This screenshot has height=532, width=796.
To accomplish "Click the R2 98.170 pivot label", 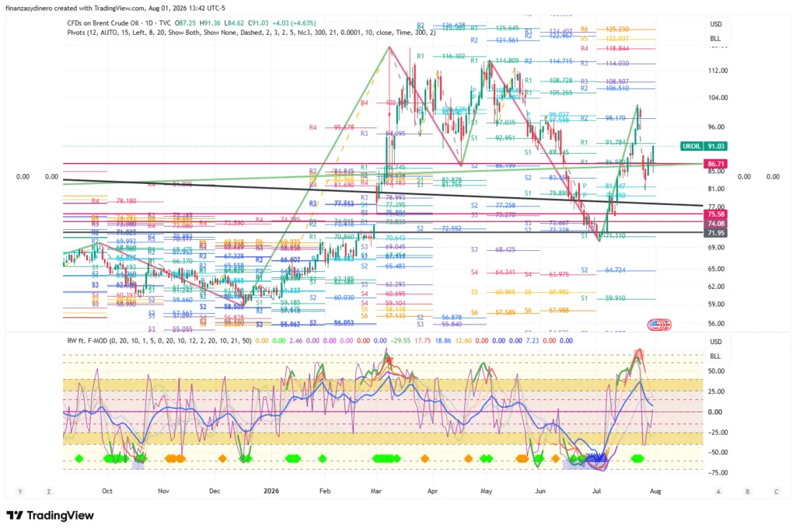I will pos(603,118).
